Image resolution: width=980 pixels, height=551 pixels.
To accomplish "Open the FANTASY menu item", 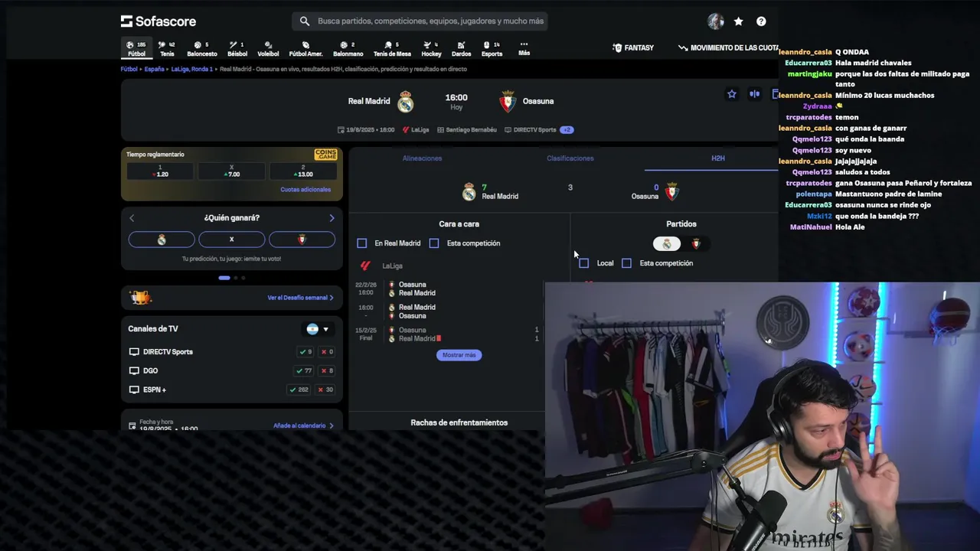I will pyautogui.click(x=633, y=47).
